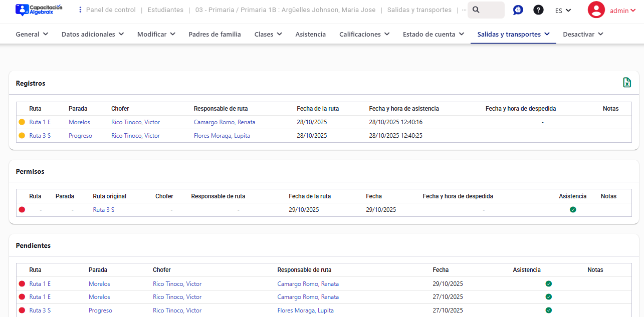Toggle attendance check for Pendientes 29/10/2025 row
The image size is (644, 317).
tap(549, 284)
